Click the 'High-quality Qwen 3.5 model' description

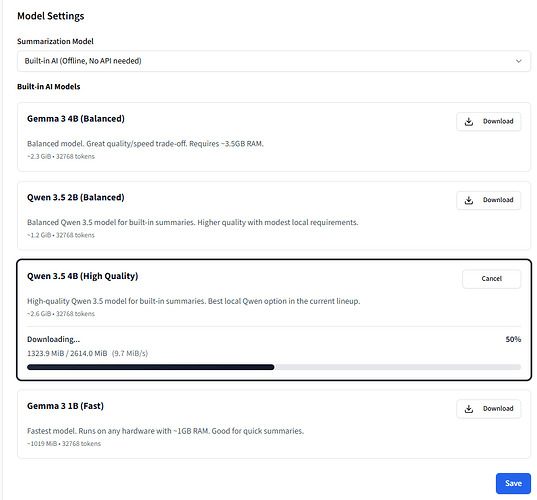tap(193, 301)
